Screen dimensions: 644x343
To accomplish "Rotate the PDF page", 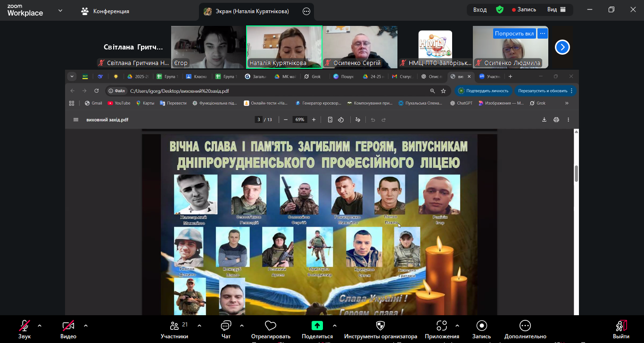I will (341, 120).
